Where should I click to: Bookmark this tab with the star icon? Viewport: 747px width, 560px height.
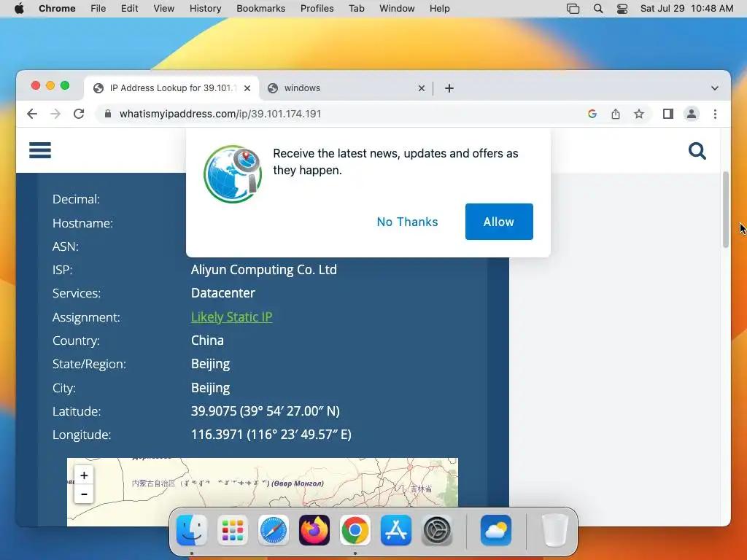click(x=639, y=114)
